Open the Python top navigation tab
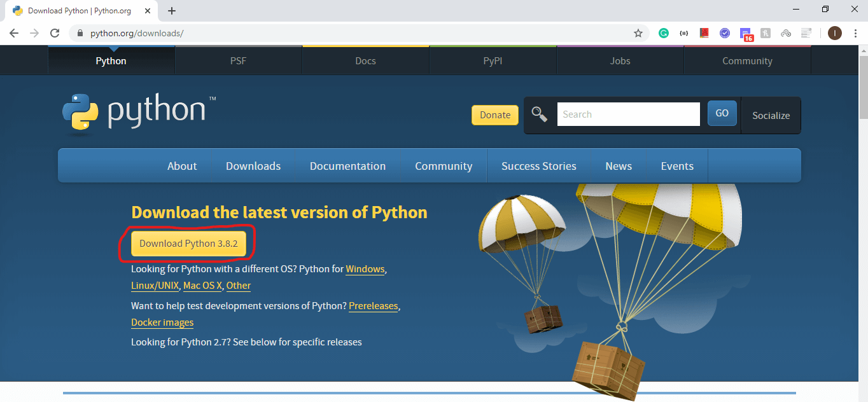 click(111, 61)
